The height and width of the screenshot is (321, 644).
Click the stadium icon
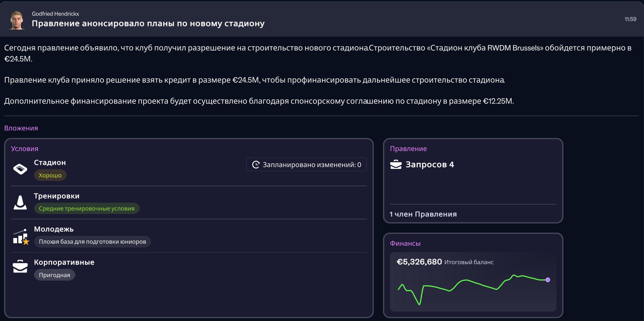20,169
